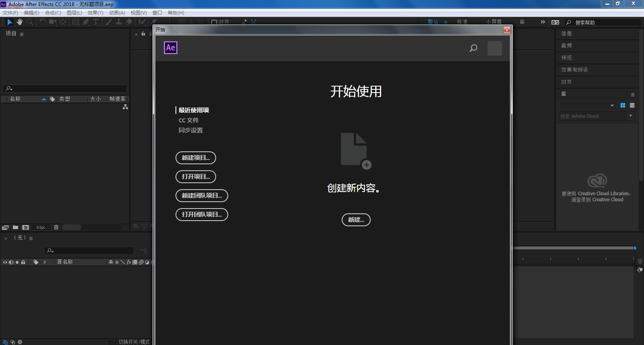
Task: Click the 打开项目... button
Action: [196, 177]
